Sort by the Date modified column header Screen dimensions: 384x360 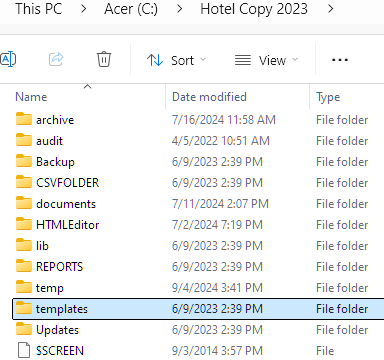click(x=209, y=97)
